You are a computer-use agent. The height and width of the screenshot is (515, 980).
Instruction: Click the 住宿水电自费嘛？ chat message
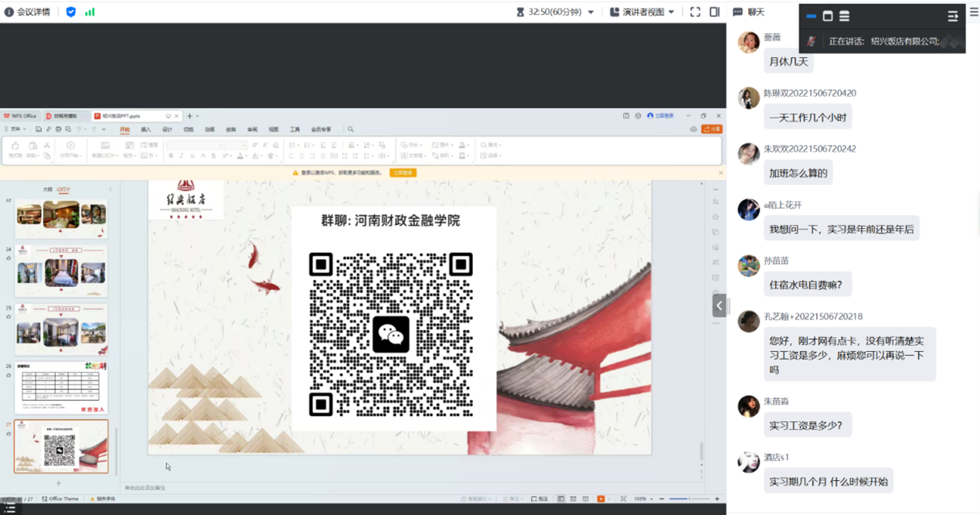[x=808, y=285]
